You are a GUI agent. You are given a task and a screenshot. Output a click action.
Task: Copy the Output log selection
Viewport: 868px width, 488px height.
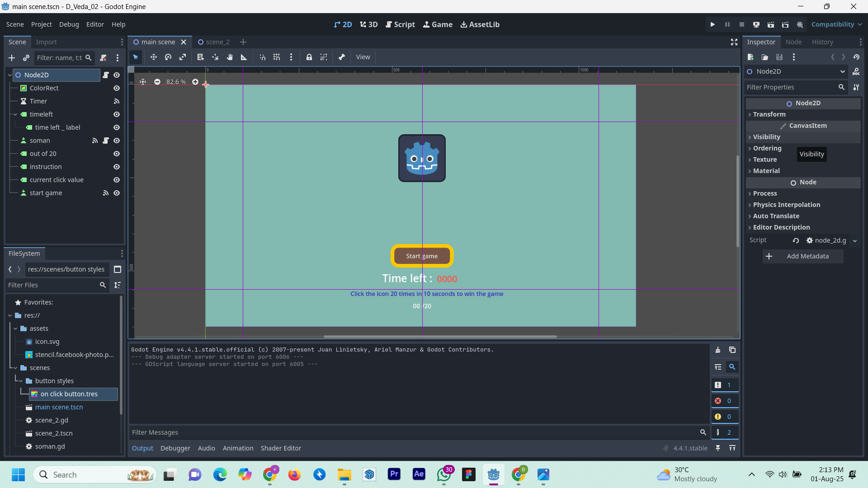(732, 350)
